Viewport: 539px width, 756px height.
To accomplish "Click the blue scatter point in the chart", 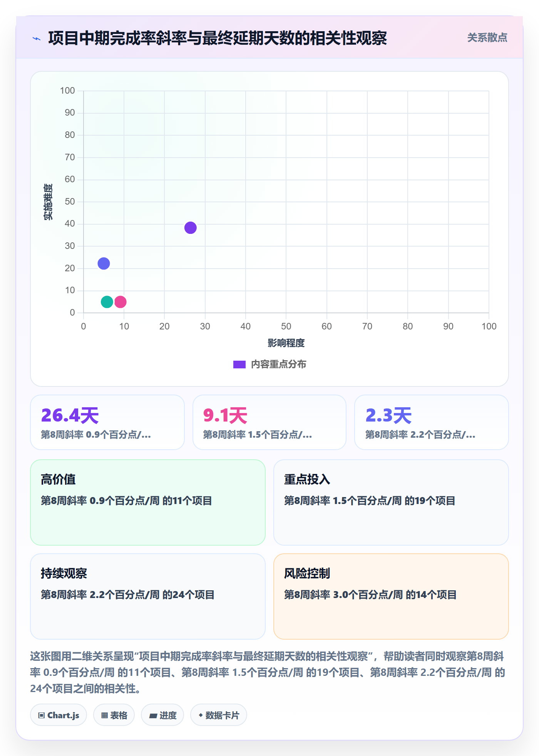I will (104, 264).
